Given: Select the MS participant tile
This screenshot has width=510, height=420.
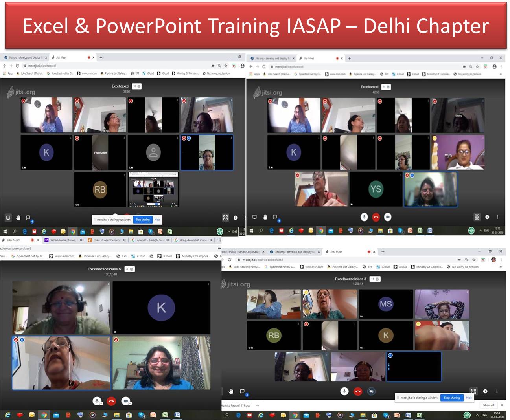Looking at the screenshot, I should 385,304.
